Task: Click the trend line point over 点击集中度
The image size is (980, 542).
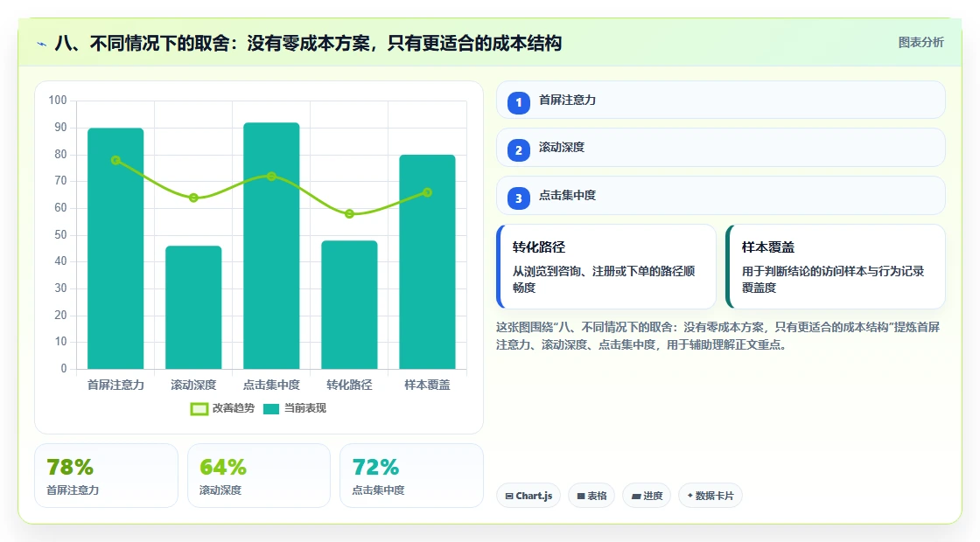Action: click(x=271, y=177)
